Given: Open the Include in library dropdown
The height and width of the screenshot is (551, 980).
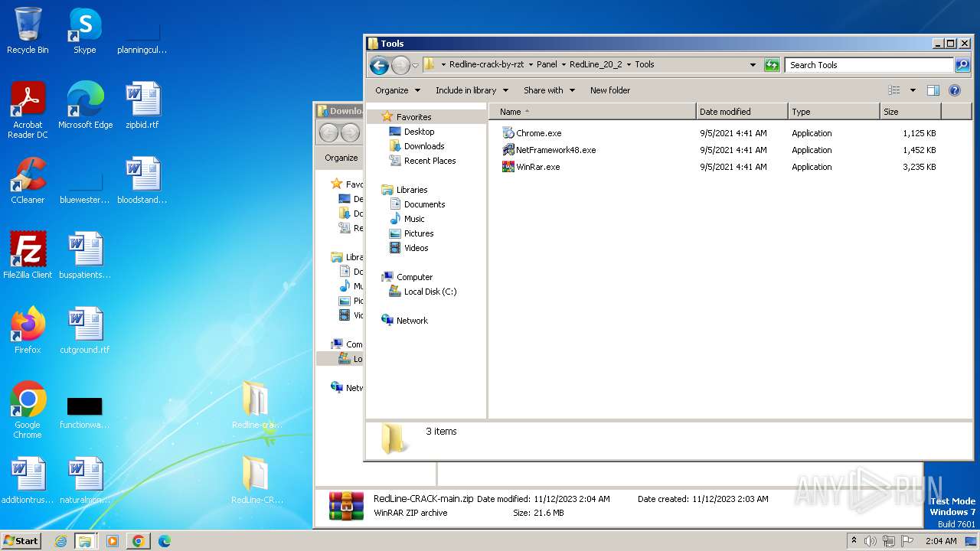Looking at the screenshot, I should 472,90.
